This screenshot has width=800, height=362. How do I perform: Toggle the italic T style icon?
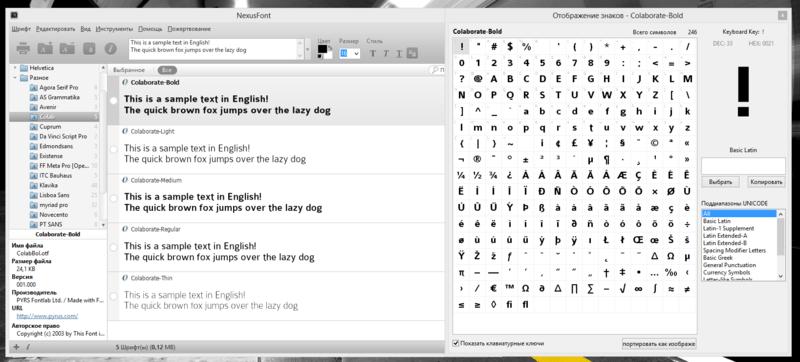click(x=386, y=53)
